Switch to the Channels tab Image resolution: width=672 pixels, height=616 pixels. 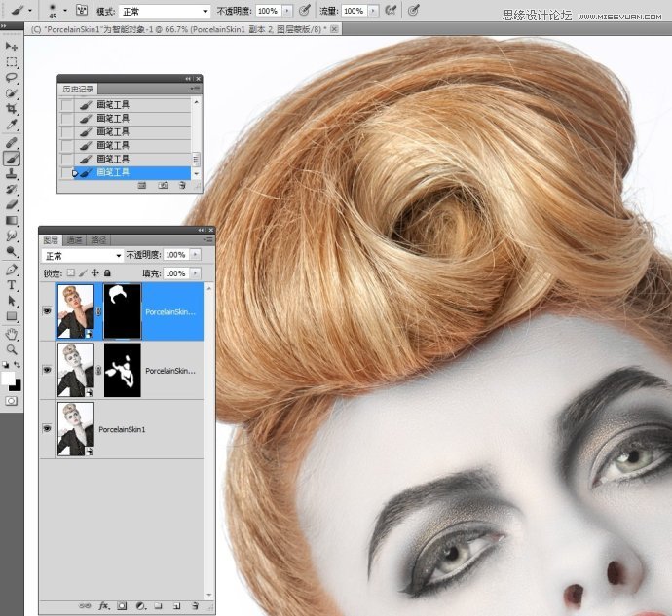(x=75, y=239)
